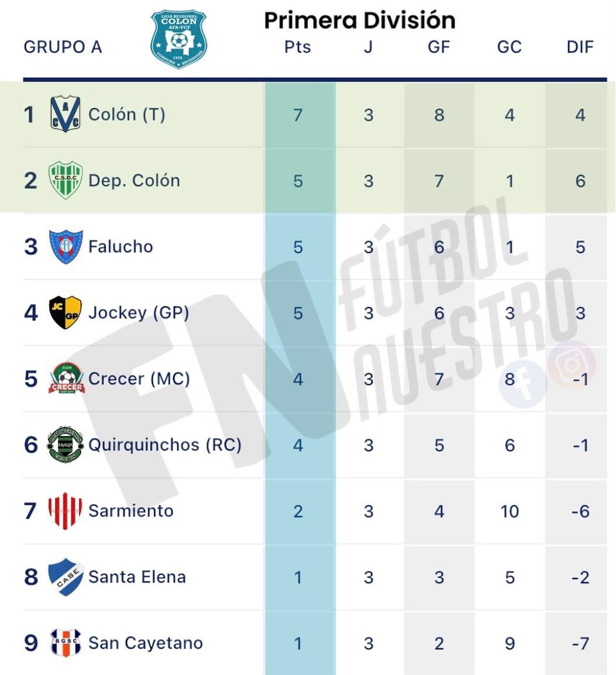Image resolution: width=616 pixels, height=675 pixels.
Task: Click the Sarmiento team name
Action: tap(130, 511)
